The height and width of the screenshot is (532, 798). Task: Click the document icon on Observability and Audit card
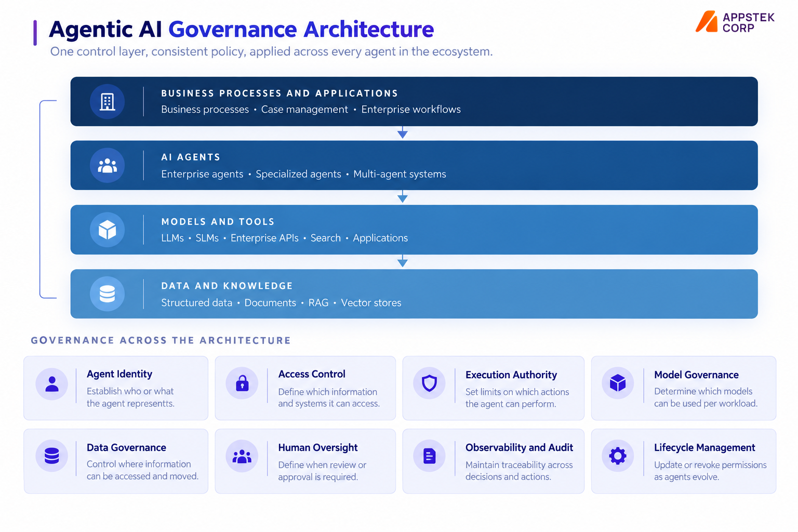(x=429, y=456)
